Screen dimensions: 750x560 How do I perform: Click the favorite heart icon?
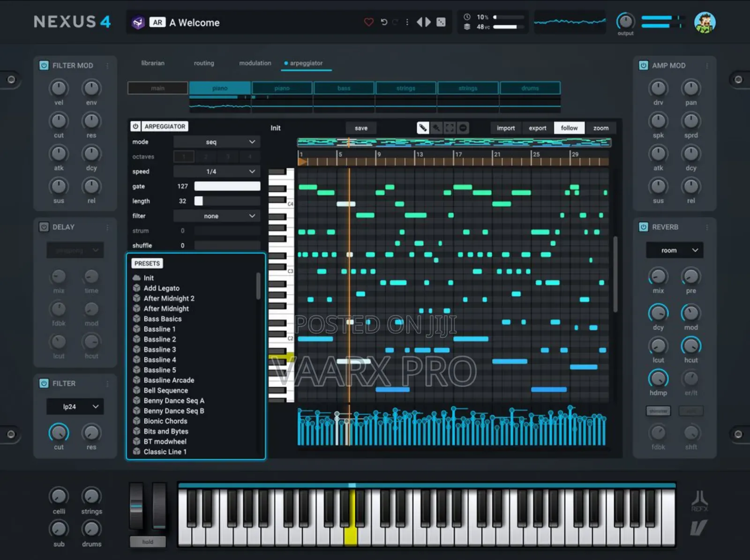(x=369, y=22)
